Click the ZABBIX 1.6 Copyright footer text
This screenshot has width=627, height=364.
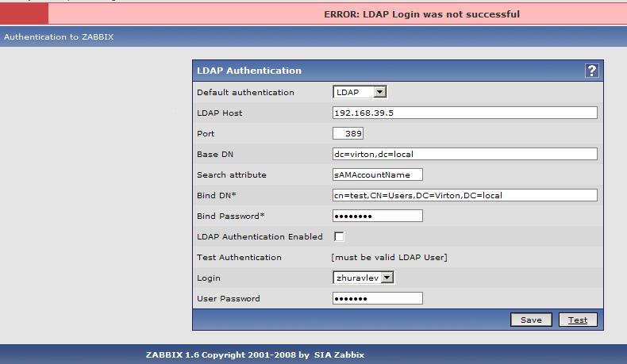[228, 354]
